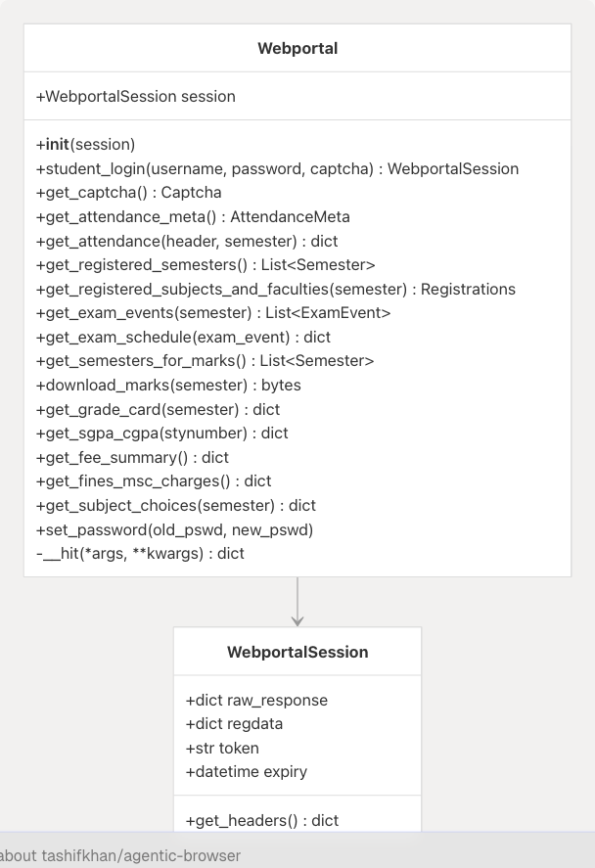This screenshot has height=868, width=595.
Task: Select the get_fee_summary() method
Action: (132, 457)
